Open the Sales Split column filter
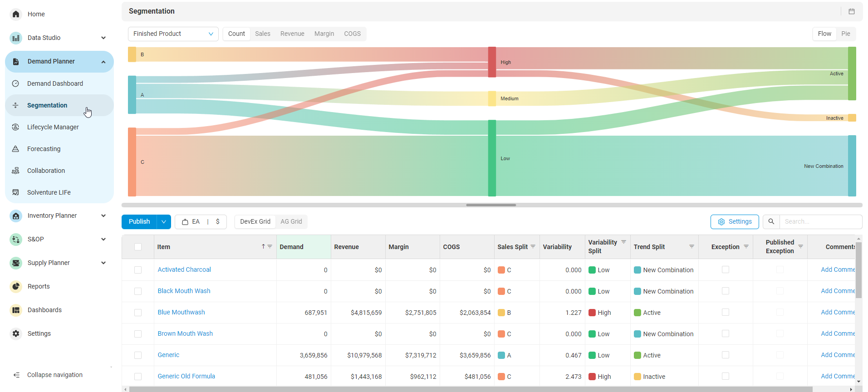 coord(533,246)
